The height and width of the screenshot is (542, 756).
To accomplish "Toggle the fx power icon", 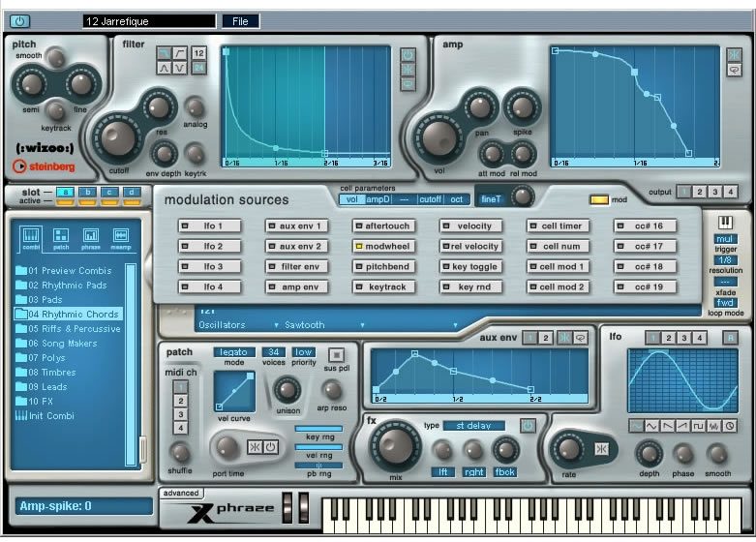I will tap(528, 426).
